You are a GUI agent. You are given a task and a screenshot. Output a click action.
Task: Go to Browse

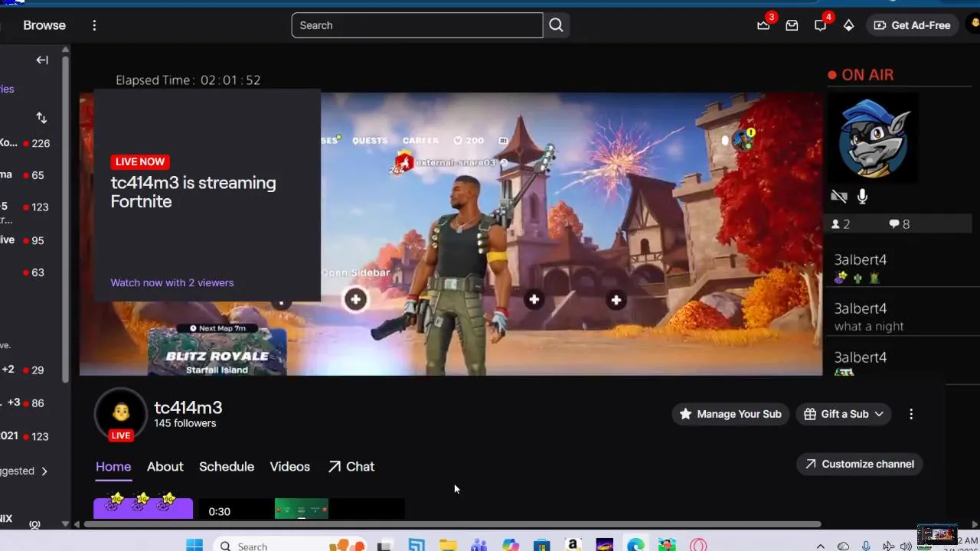pos(44,25)
